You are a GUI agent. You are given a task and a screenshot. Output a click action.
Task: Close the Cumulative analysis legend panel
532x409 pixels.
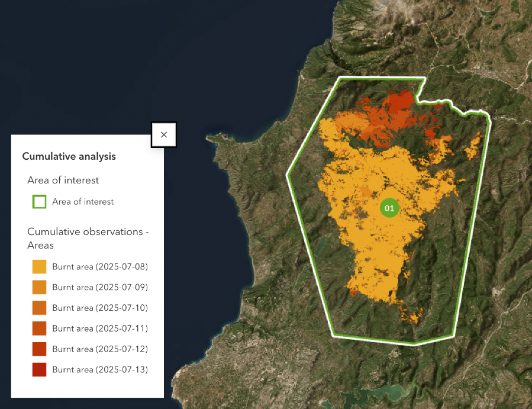(x=164, y=135)
